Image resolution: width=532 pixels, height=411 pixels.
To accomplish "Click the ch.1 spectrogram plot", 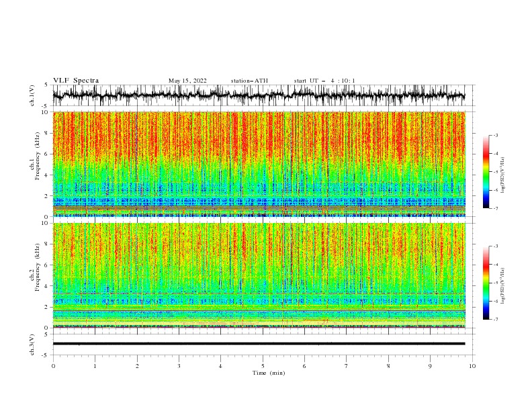I will (259, 164).
